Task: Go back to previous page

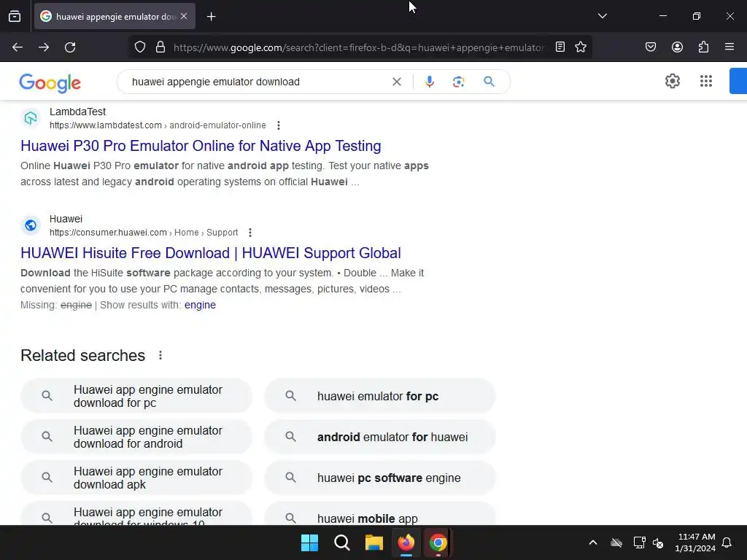Action: [18, 47]
